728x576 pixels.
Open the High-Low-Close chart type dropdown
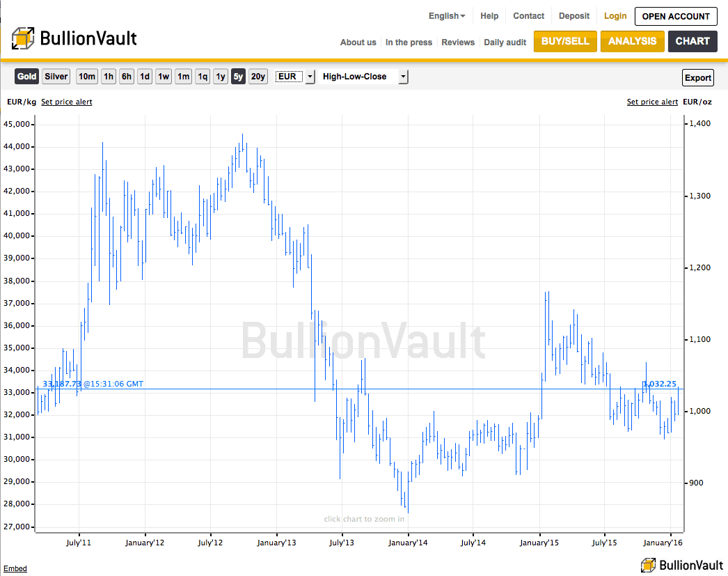tap(365, 77)
